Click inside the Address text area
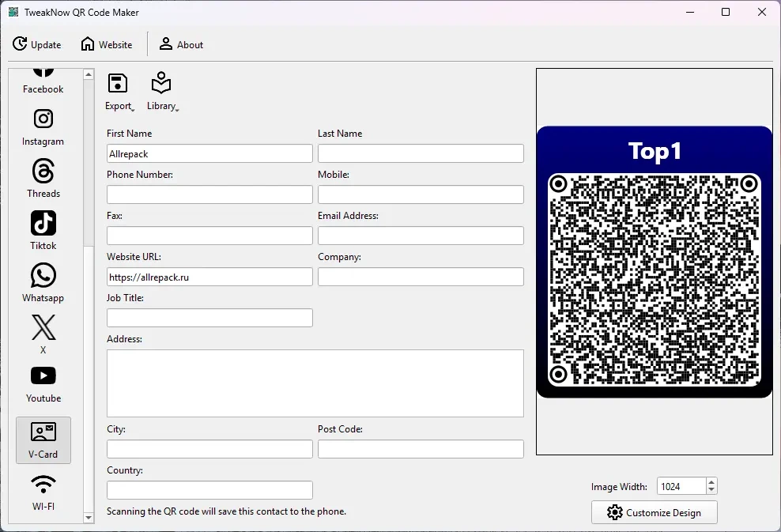 [x=315, y=383]
